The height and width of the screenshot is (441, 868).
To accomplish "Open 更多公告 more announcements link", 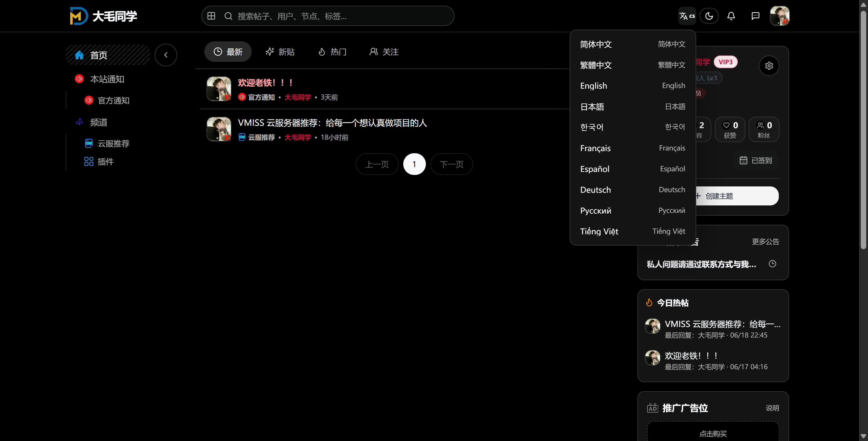I will (x=766, y=241).
